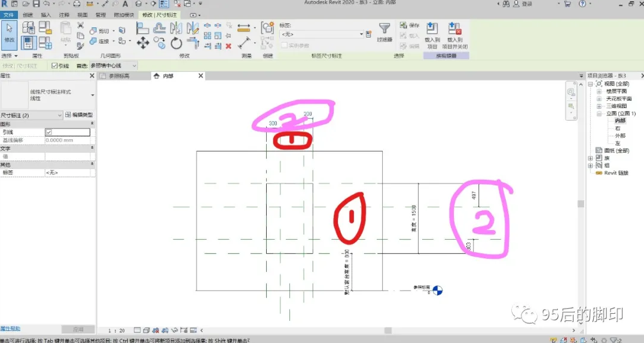Viewport: 644px width, 343px height.
Task: Click the Family Types icon in 属性 panel
Action: (45, 42)
